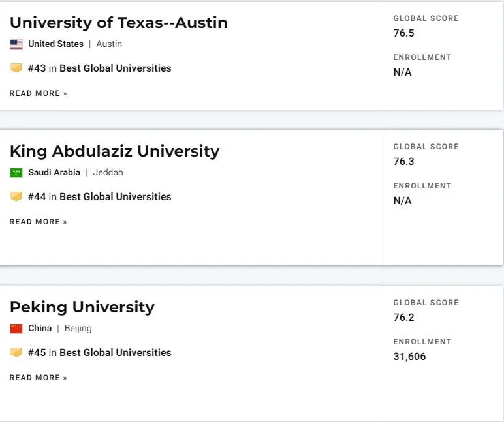This screenshot has height=422, width=504.
Task: Open the University of Texas--Austin title link
Action: click(119, 23)
